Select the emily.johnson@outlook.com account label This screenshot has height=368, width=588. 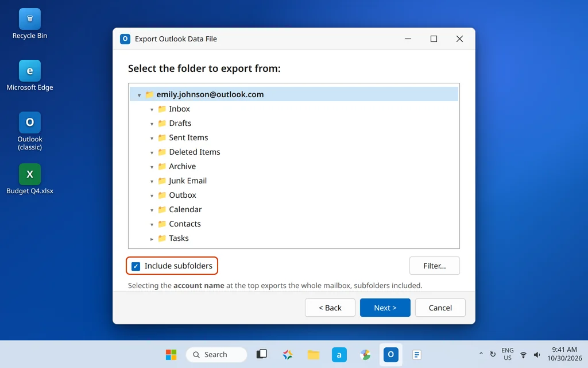pos(210,94)
